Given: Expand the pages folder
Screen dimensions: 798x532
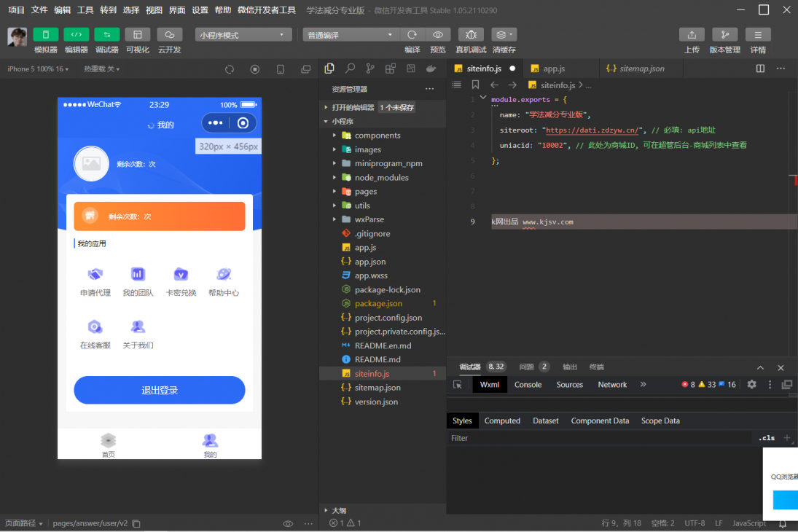Looking at the screenshot, I should coord(365,192).
